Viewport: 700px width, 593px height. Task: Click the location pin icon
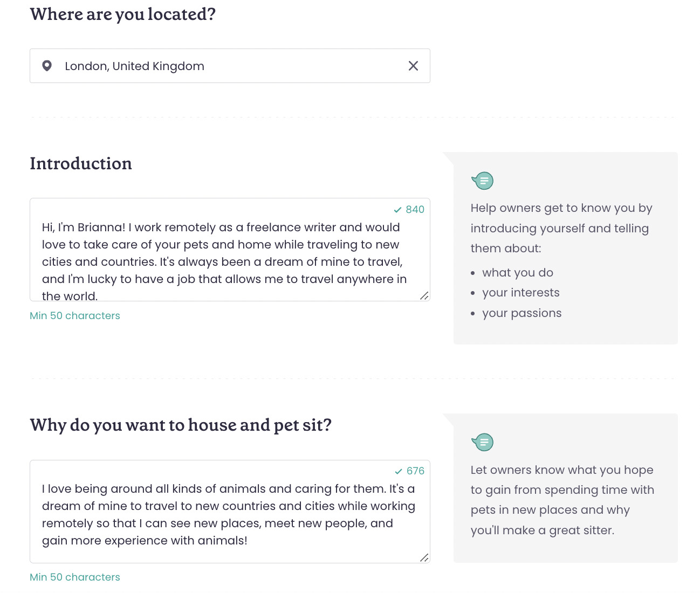pos(47,66)
